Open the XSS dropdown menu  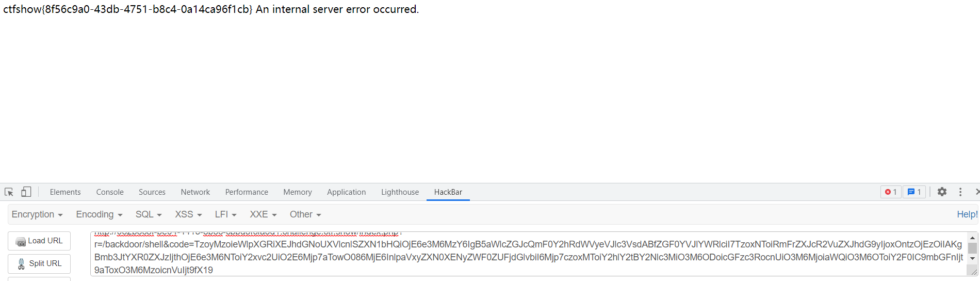[x=188, y=214]
